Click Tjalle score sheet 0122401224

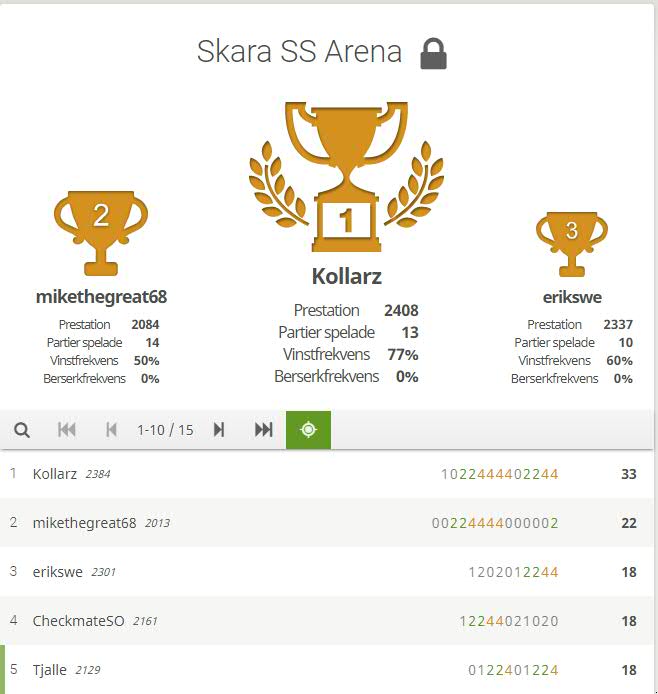(513, 670)
